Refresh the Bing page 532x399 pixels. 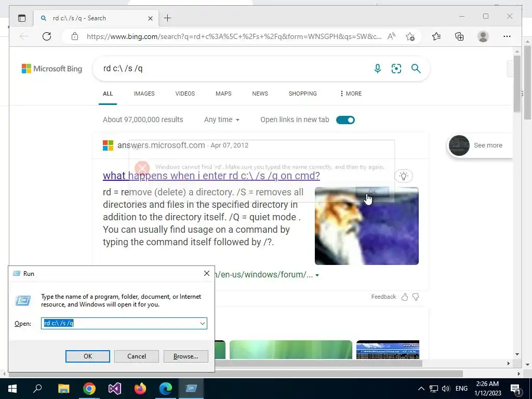(47, 36)
